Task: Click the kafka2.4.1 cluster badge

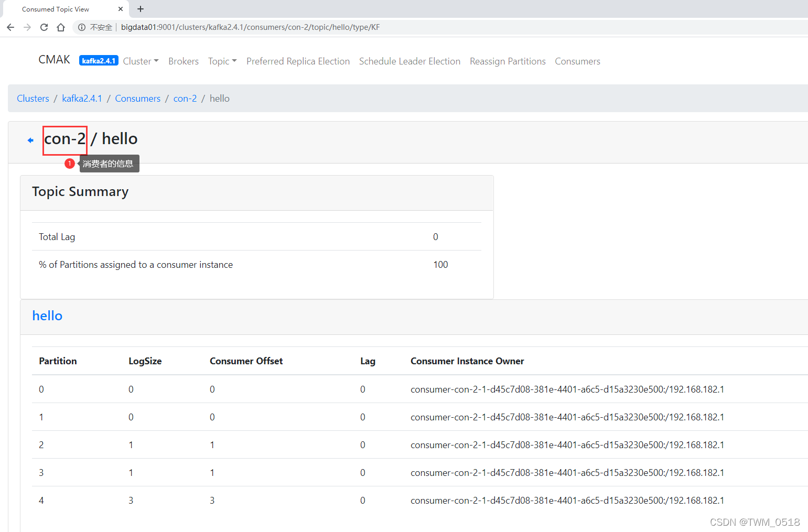Action: click(99, 61)
